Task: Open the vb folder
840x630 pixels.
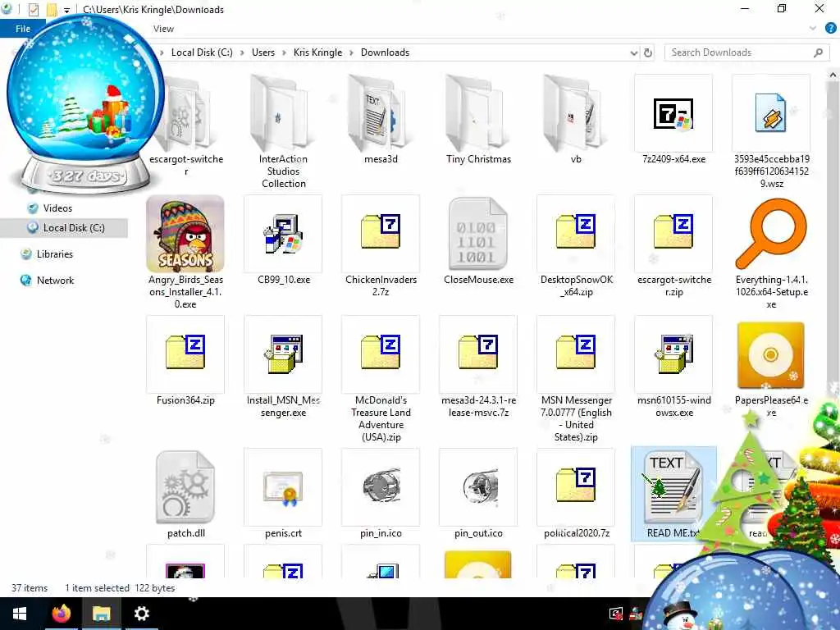Action: pos(576,120)
